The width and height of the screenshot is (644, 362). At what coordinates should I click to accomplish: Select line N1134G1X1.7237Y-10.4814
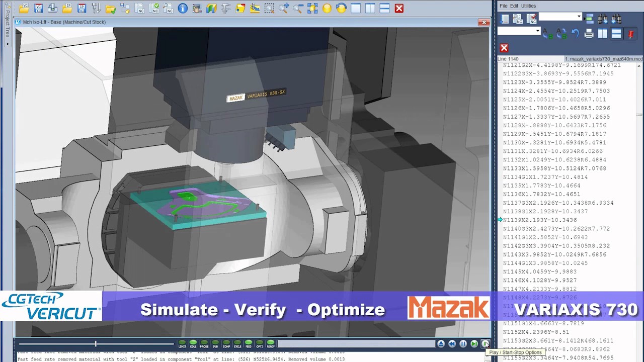click(545, 177)
